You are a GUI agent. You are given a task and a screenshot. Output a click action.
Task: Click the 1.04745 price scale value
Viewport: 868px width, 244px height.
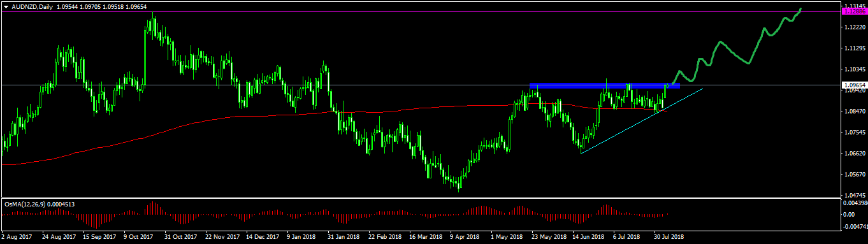coord(855,196)
